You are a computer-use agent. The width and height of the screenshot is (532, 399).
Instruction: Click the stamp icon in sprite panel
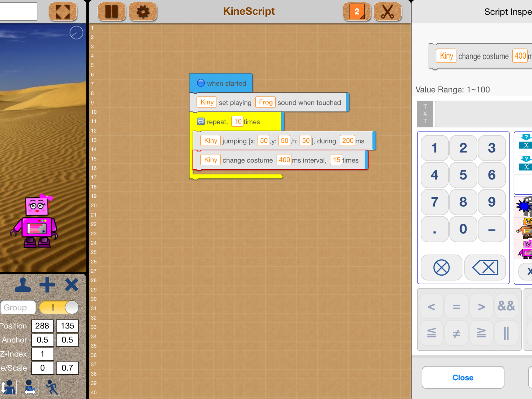[23, 285]
